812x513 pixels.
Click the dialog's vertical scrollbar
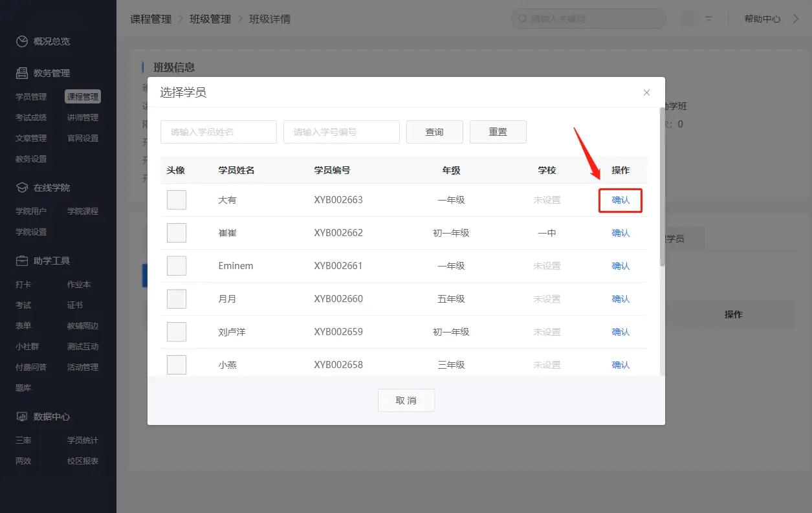(x=662, y=194)
